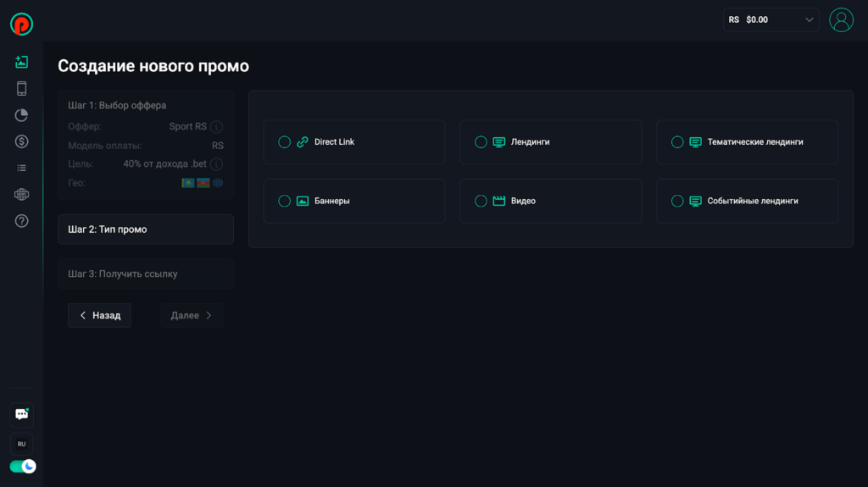Screen dimensions: 868x487
Task: Click the red P logo icon
Action: (x=21, y=25)
